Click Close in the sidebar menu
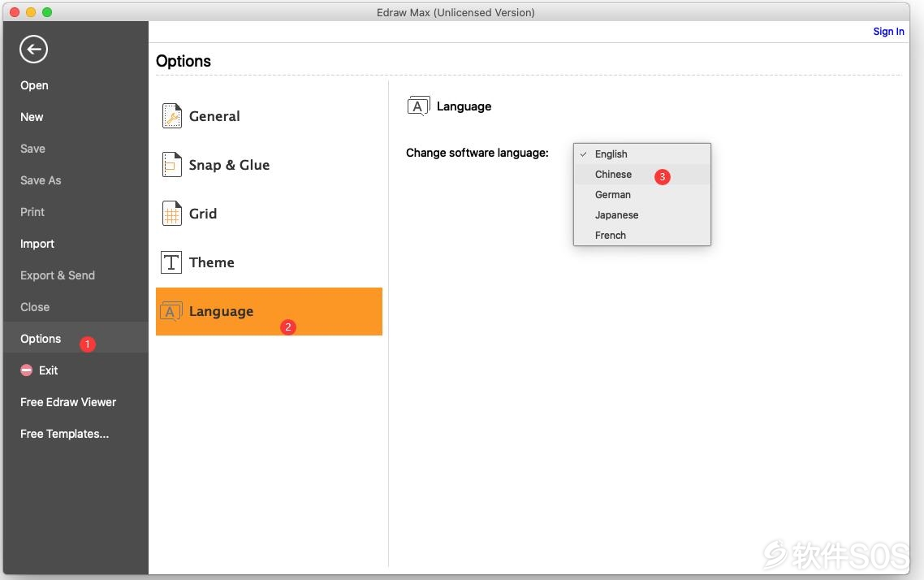The width and height of the screenshot is (924, 580). click(x=76, y=307)
